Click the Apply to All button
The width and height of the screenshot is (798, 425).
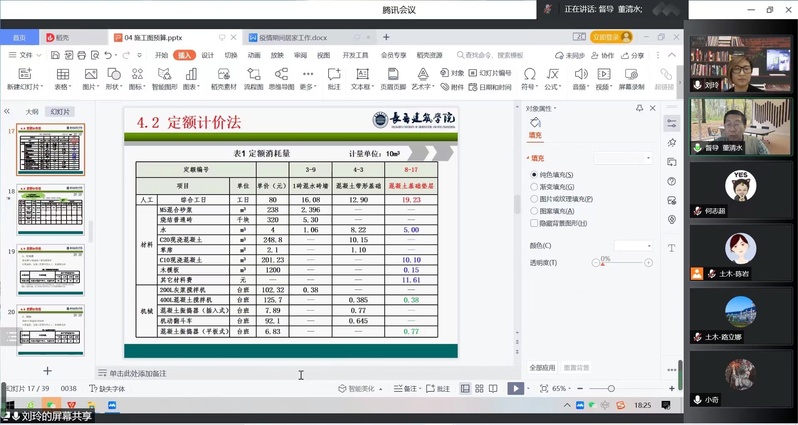click(x=544, y=367)
